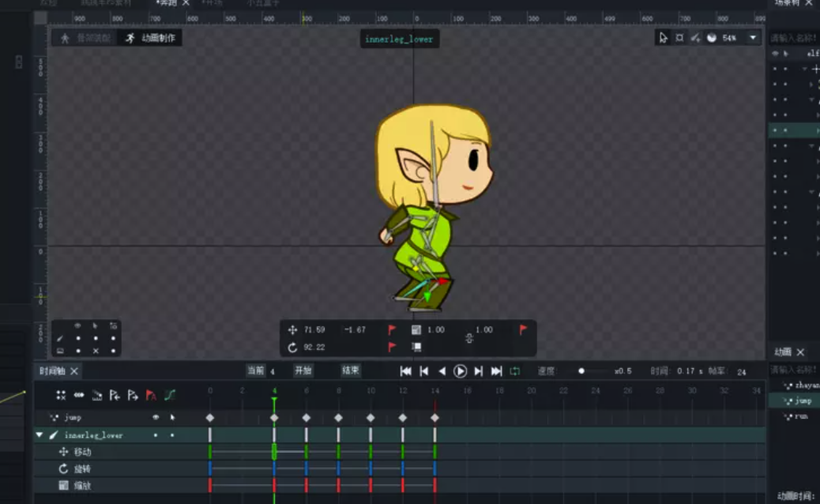
Task: Select the run animation in list
Action: (799, 416)
